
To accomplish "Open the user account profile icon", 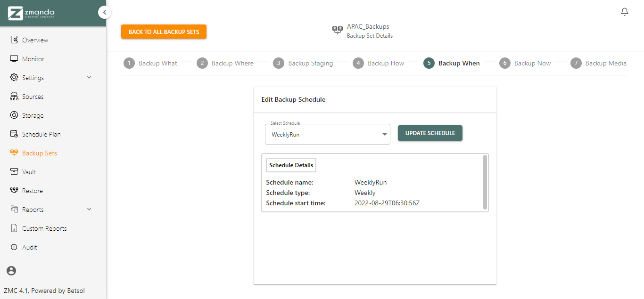I will [11, 271].
